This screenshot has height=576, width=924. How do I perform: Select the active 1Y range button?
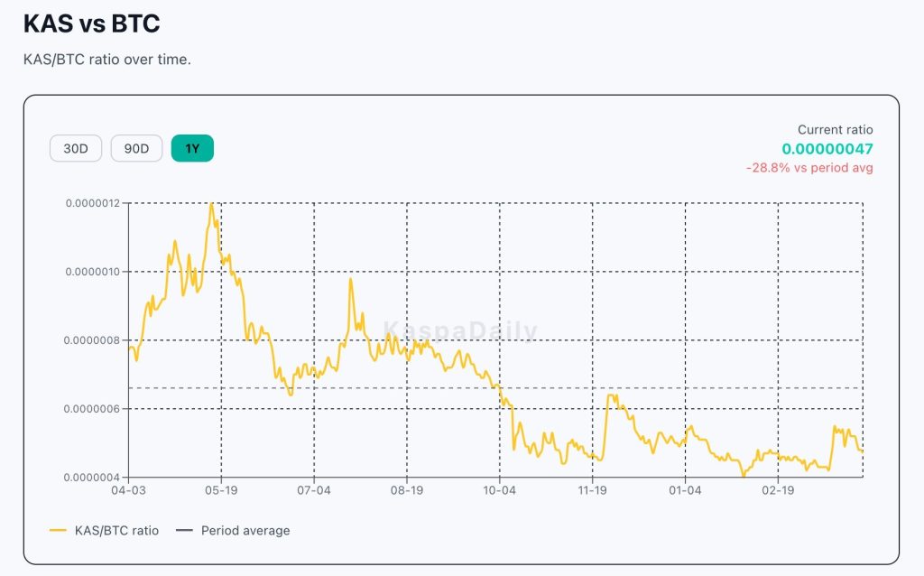(x=192, y=149)
